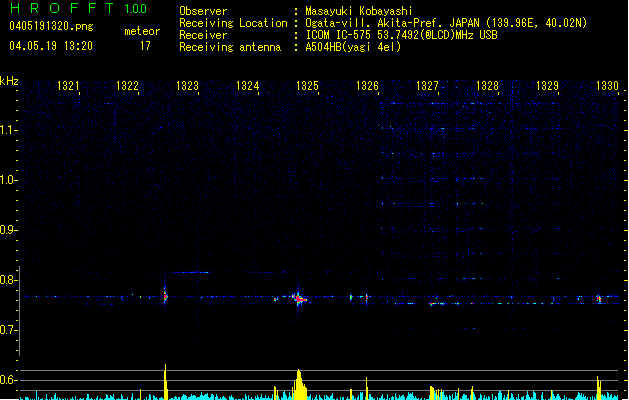Click time axis marker 1324
Viewport: 629px width, 400px height.
248,86
